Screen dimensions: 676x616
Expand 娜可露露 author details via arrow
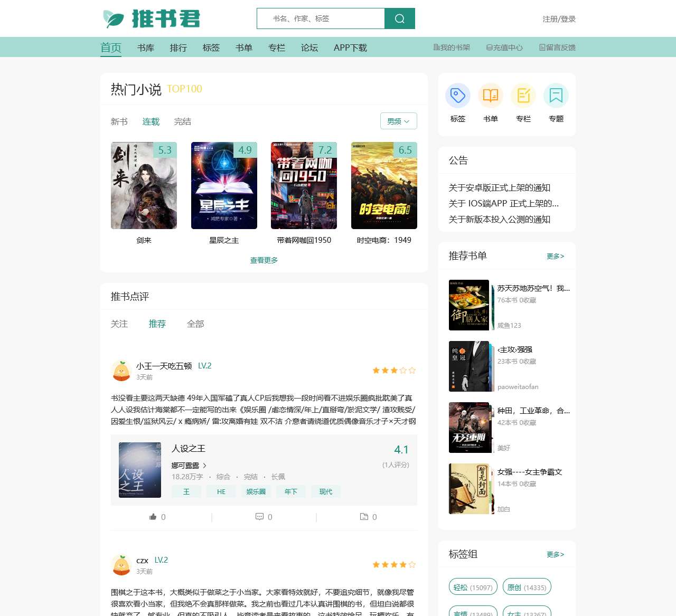click(x=205, y=466)
